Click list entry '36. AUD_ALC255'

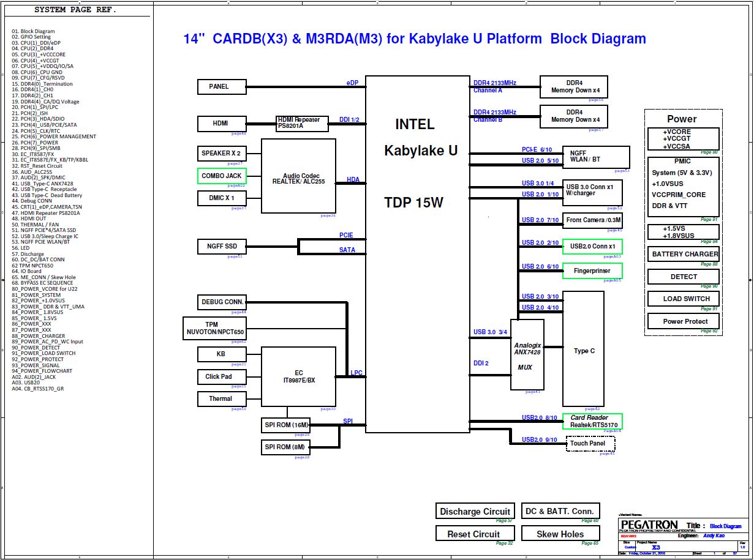(x=32, y=172)
